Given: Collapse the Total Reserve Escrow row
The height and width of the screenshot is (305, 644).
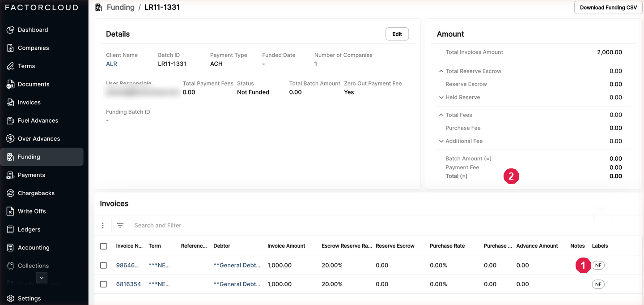Looking at the screenshot, I should click(441, 71).
